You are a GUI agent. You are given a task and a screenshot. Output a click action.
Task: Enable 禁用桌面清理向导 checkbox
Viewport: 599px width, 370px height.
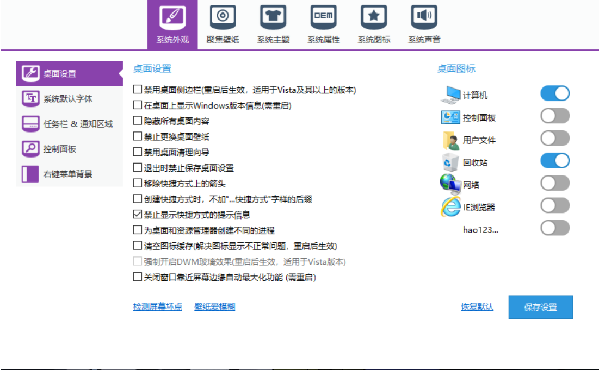point(137,152)
